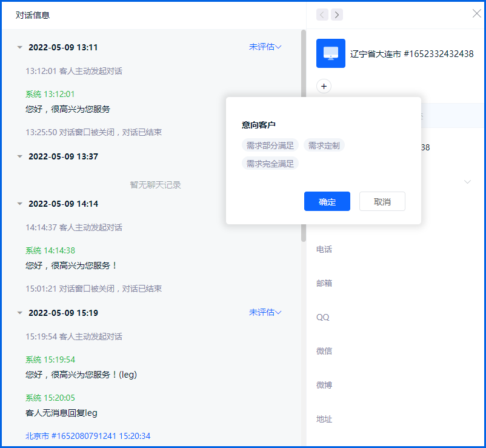Viewport: 486px width, 448px height.
Task: Open 未评估 dropdown for 15:19 conversation
Action: tap(265, 312)
